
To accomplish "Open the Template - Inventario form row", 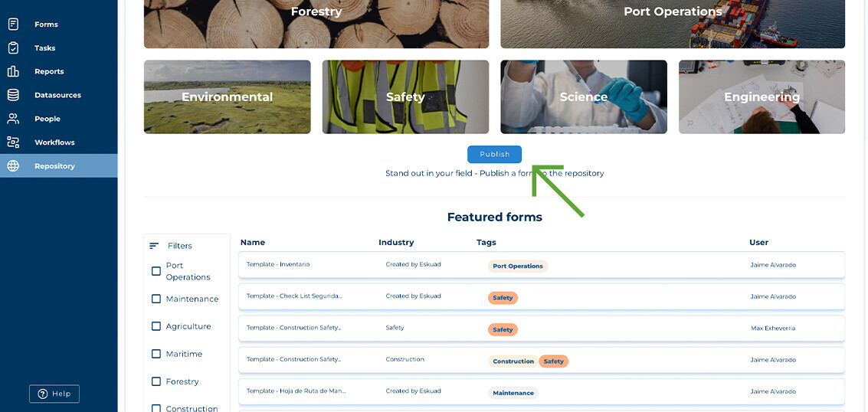I will tap(278, 264).
